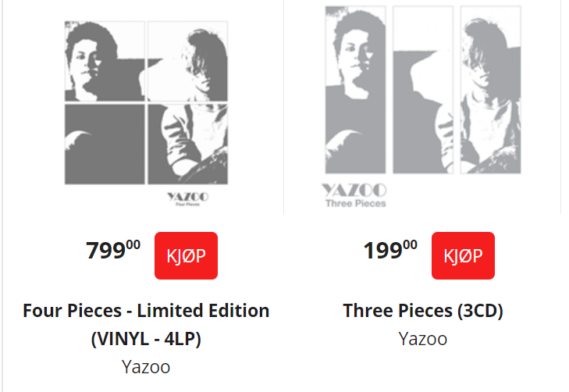This screenshot has height=392, width=569.
Task: Click the (VINYL - 4LP) title line
Action: (x=146, y=339)
